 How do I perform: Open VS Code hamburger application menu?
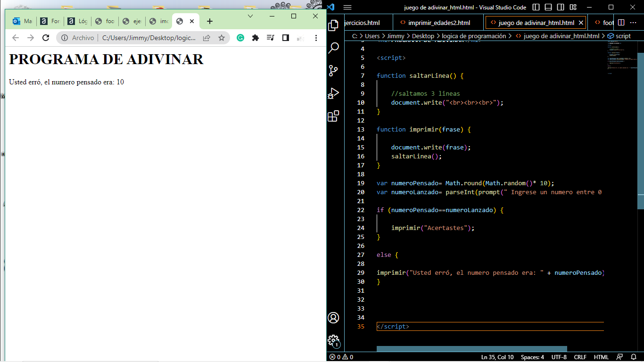pyautogui.click(x=347, y=7)
